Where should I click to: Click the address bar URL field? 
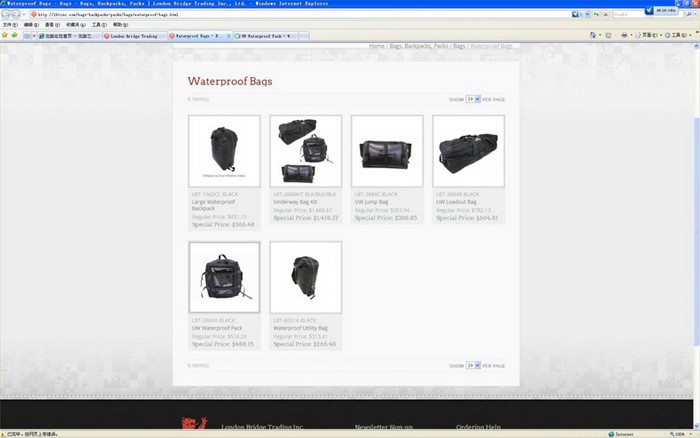(301, 14)
